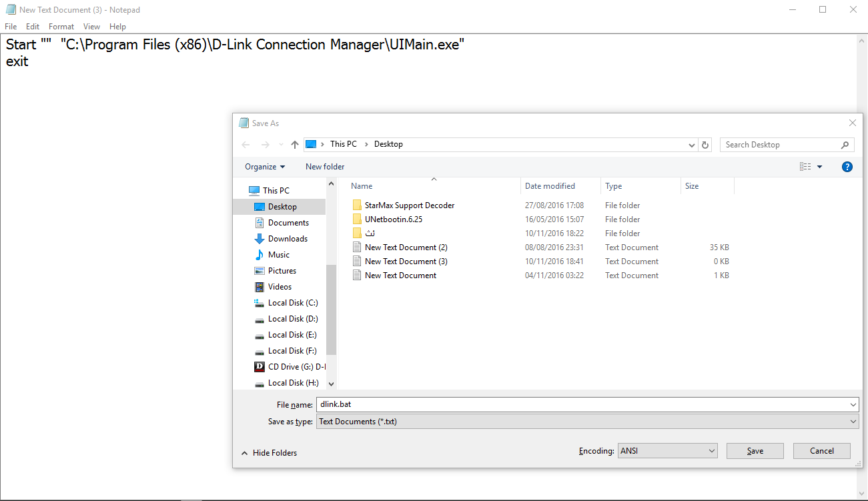
Task: Open recent locations dropdown arrow
Action: [280, 145]
